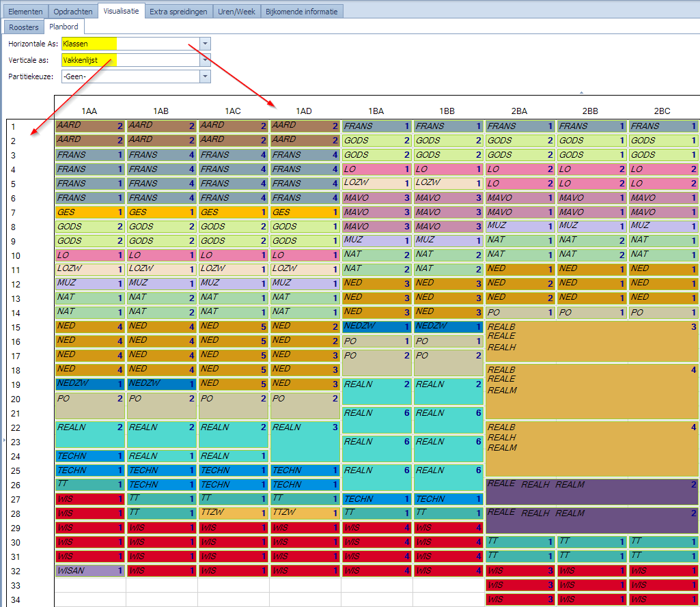Select NEDZW block in column 1AA
Screen dimensions: 700x607
pyautogui.click(x=89, y=384)
